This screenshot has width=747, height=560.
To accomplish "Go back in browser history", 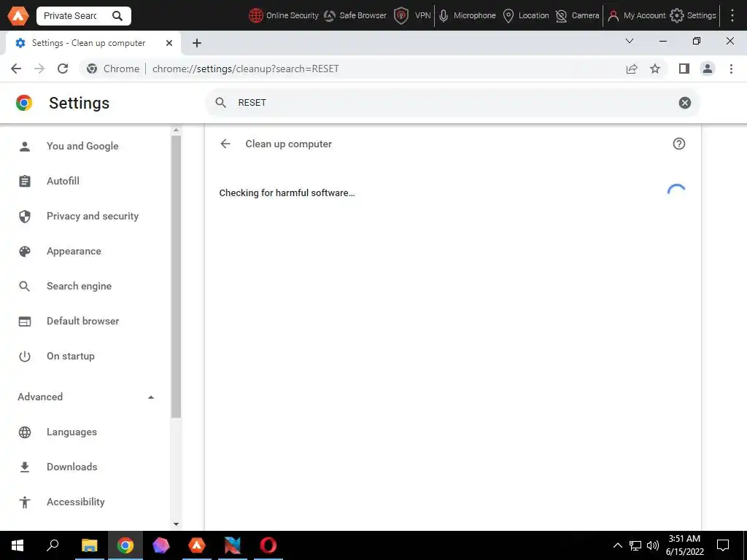I will click(x=16, y=69).
